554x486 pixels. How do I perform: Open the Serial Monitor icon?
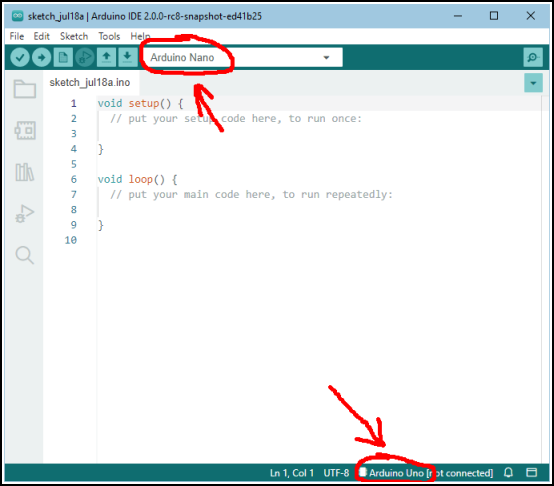(x=533, y=57)
